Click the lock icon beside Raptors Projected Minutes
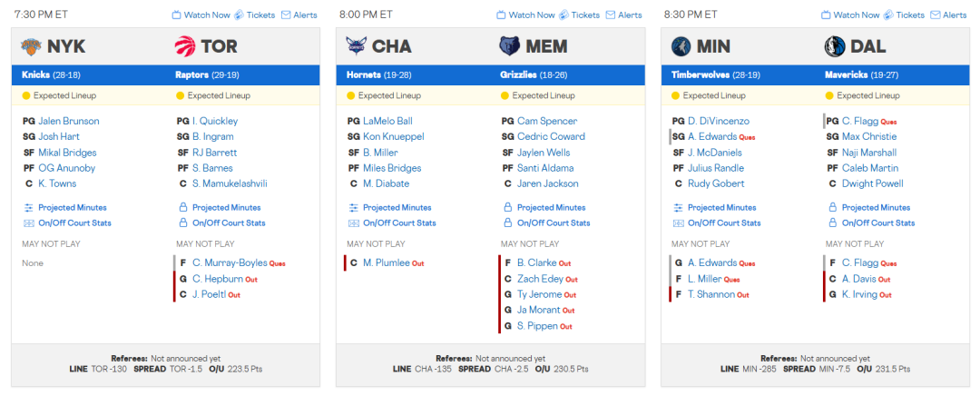The width and height of the screenshot is (980, 396). (x=182, y=208)
